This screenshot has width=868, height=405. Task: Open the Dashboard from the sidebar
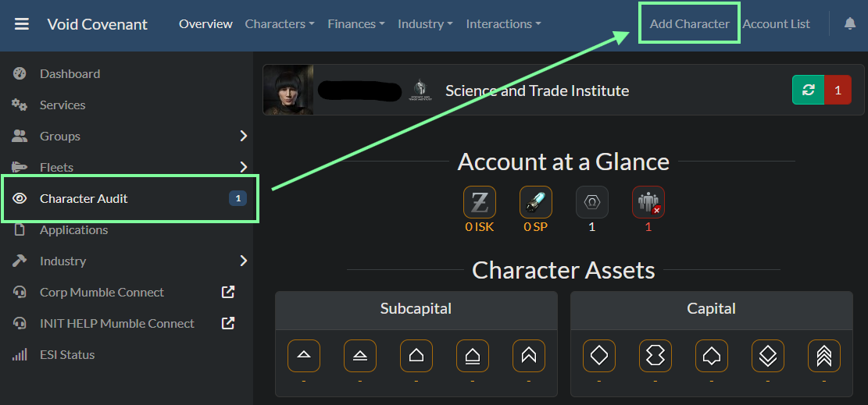pyautogui.click(x=70, y=73)
